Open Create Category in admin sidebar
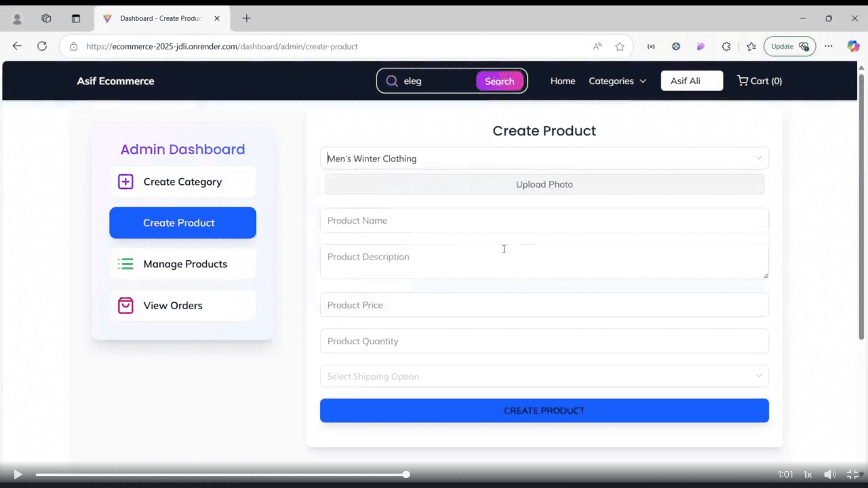This screenshot has width=868, height=488. coord(183,182)
